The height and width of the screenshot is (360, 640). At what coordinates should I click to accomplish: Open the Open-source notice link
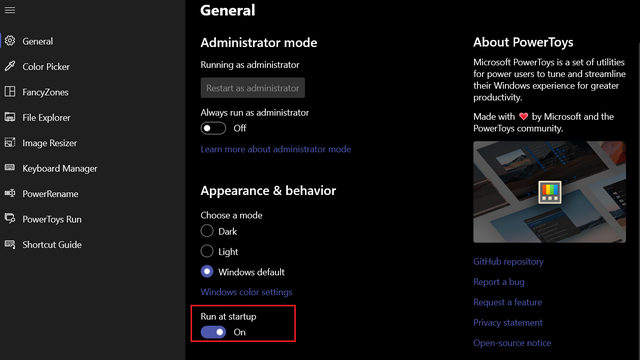pyautogui.click(x=512, y=343)
